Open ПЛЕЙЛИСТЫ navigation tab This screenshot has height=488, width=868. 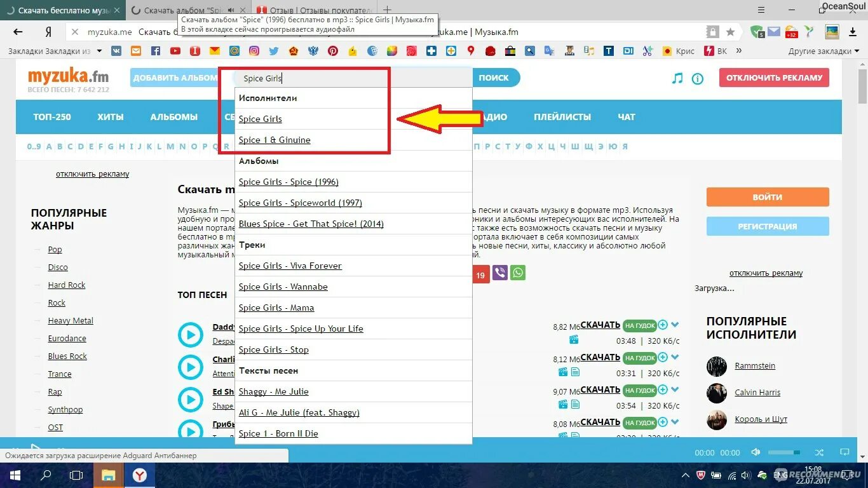(x=562, y=117)
